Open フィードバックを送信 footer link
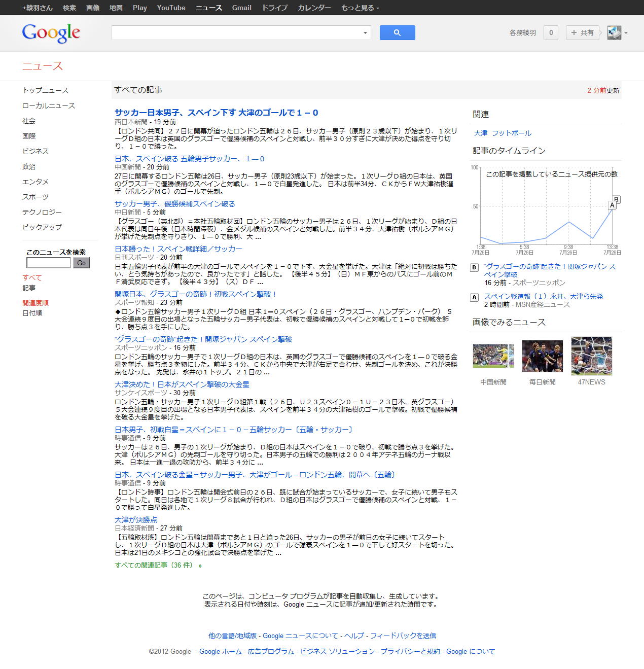The image size is (644, 669). 403,636
